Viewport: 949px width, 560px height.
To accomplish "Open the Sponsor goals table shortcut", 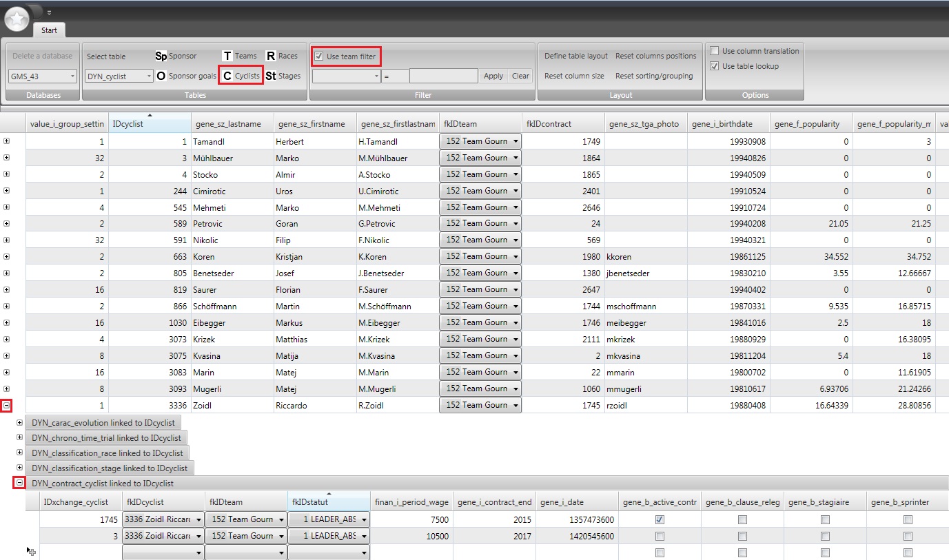I will 186,76.
